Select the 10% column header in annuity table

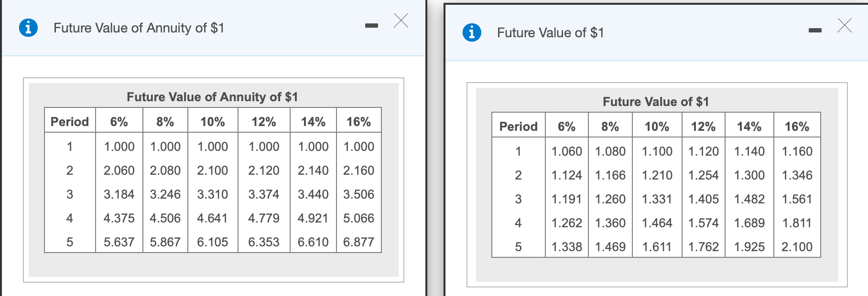pos(213,122)
